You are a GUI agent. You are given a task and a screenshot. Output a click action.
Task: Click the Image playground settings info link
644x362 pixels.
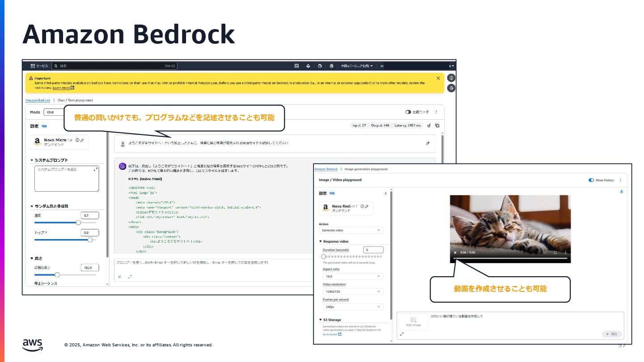332,194
